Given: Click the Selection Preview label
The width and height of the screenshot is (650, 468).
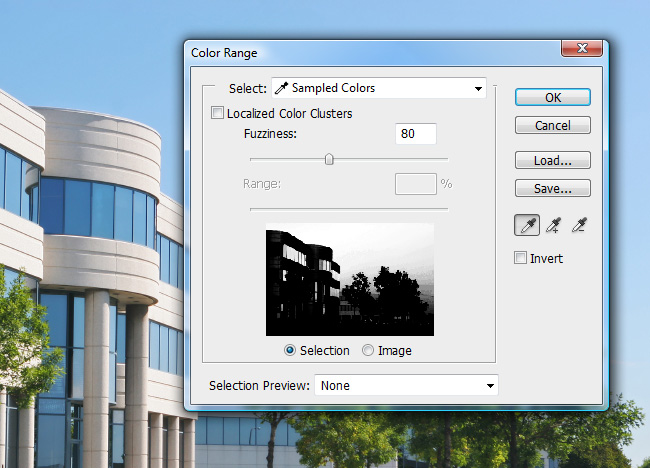Looking at the screenshot, I should pos(259,386).
